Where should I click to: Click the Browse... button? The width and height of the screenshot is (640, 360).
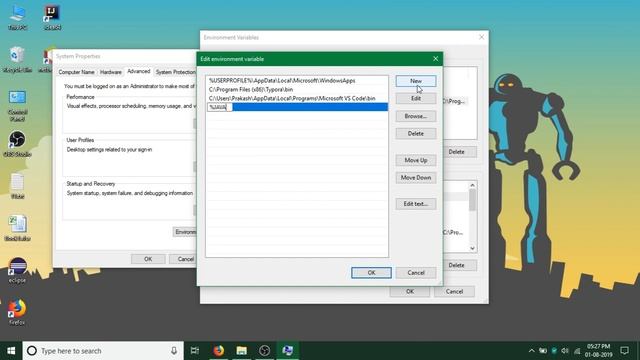click(416, 116)
